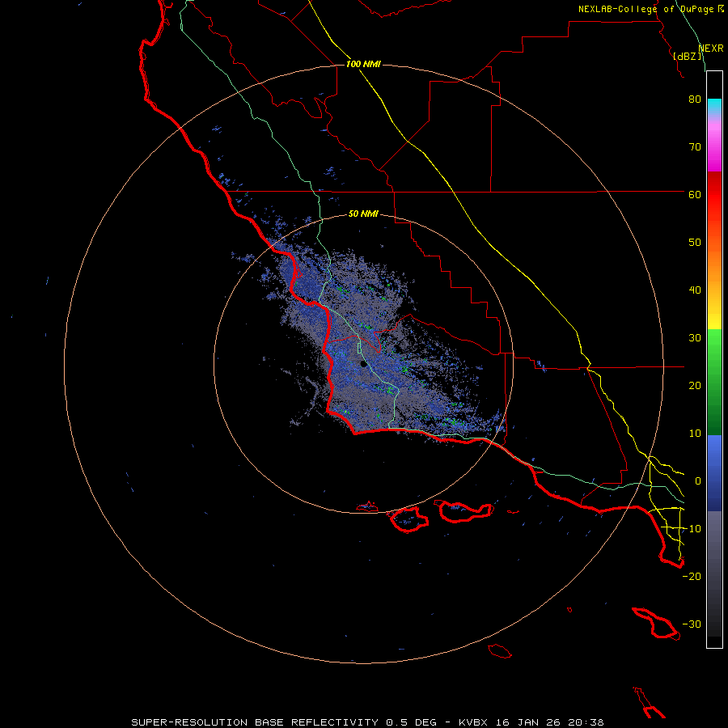728x728 pixels.
Task: Click the KVBX station identifier in caption
Action: pos(473,722)
